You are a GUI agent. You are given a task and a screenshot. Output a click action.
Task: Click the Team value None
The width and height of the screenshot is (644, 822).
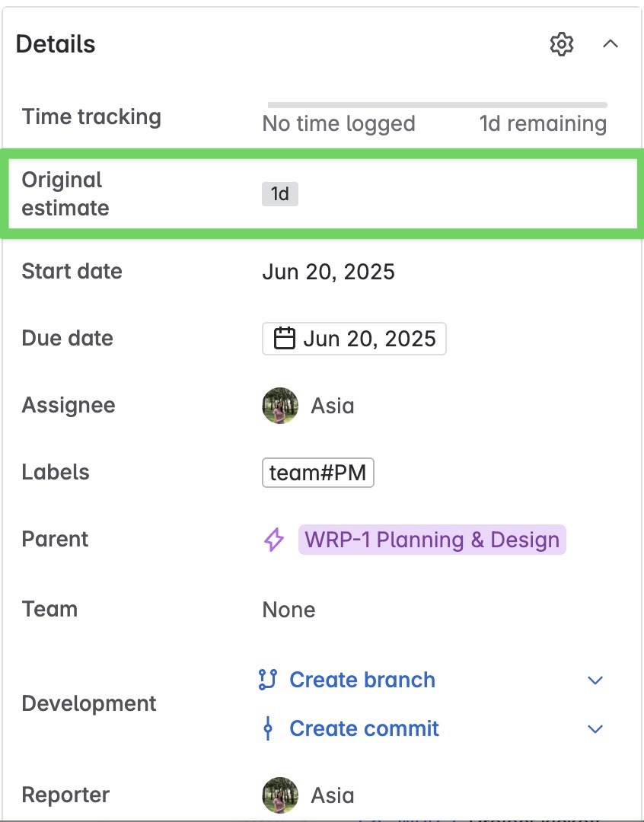[x=289, y=610]
